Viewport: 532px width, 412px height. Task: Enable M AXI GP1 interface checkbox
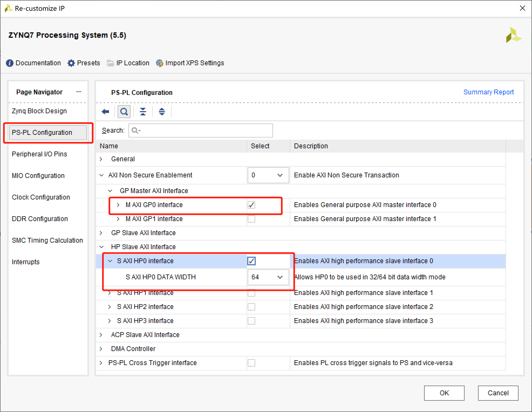[251, 219]
